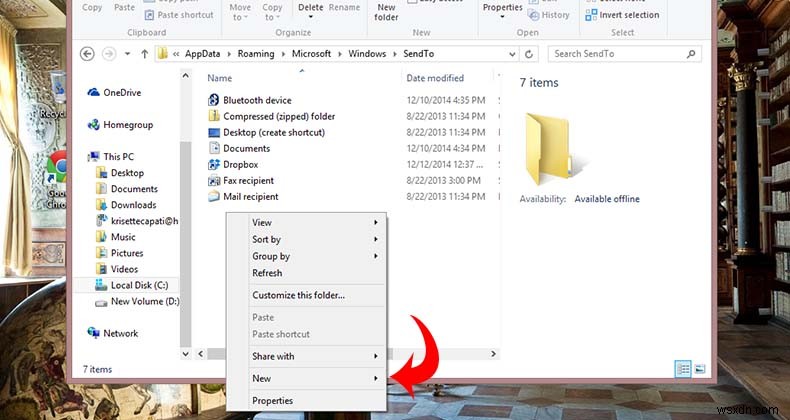This screenshot has height=420, width=790.
Task: Open Music in navigation pane
Action: point(116,237)
